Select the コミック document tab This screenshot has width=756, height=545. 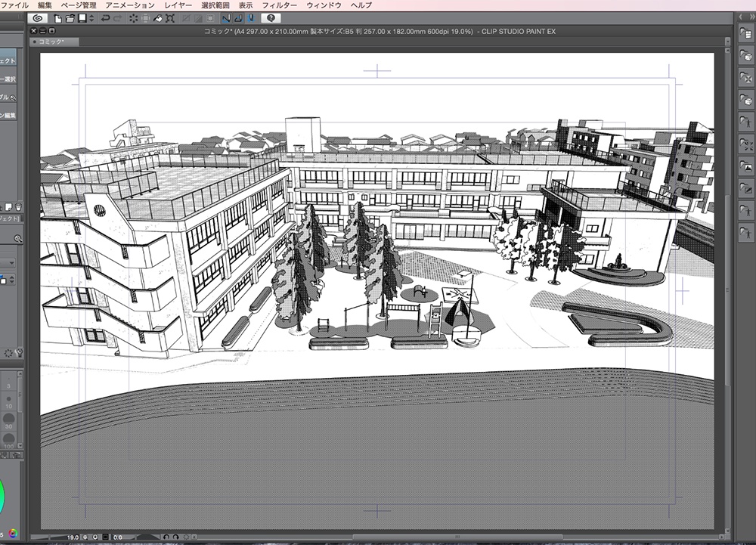click(51, 42)
